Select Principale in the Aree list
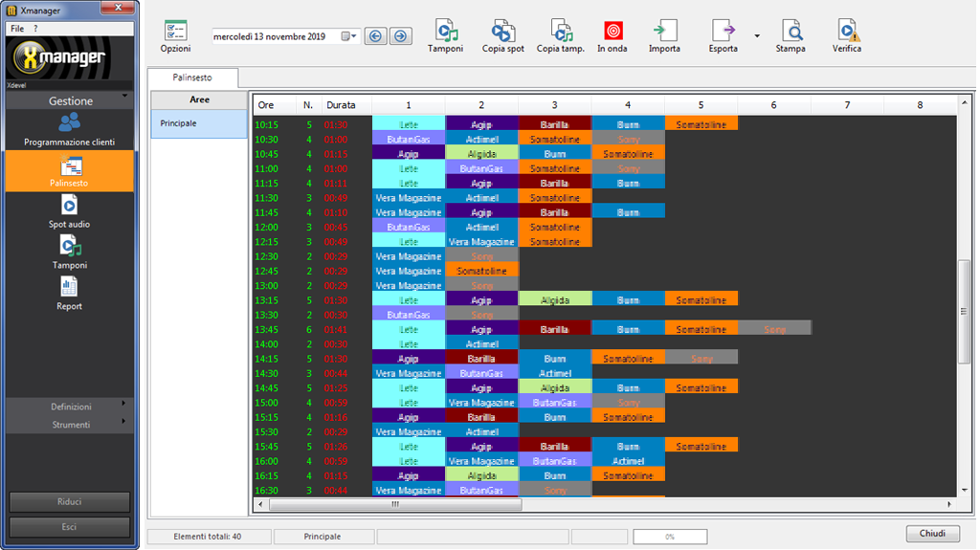The height and width of the screenshot is (550, 980). [x=199, y=123]
